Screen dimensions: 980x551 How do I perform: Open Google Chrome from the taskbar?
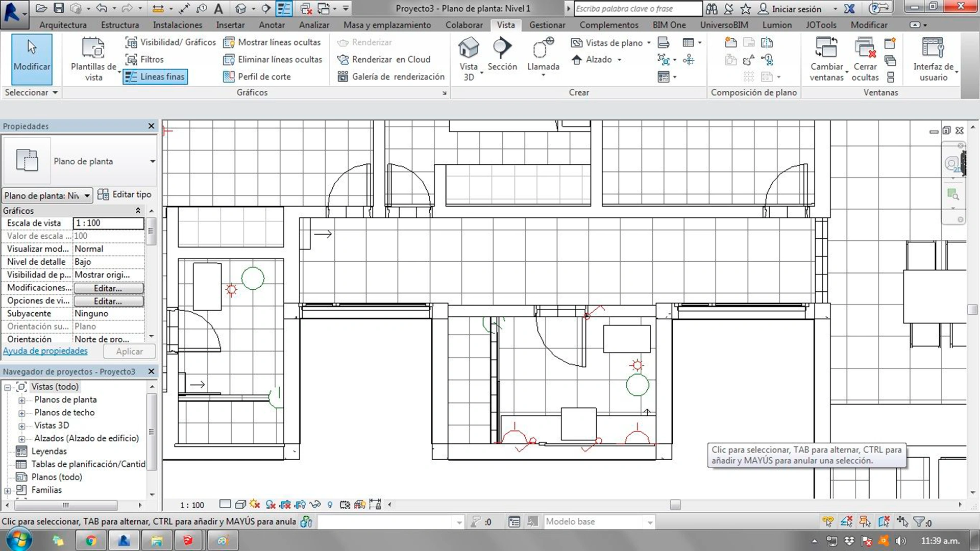pyautogui.click(x=90, y=540)
